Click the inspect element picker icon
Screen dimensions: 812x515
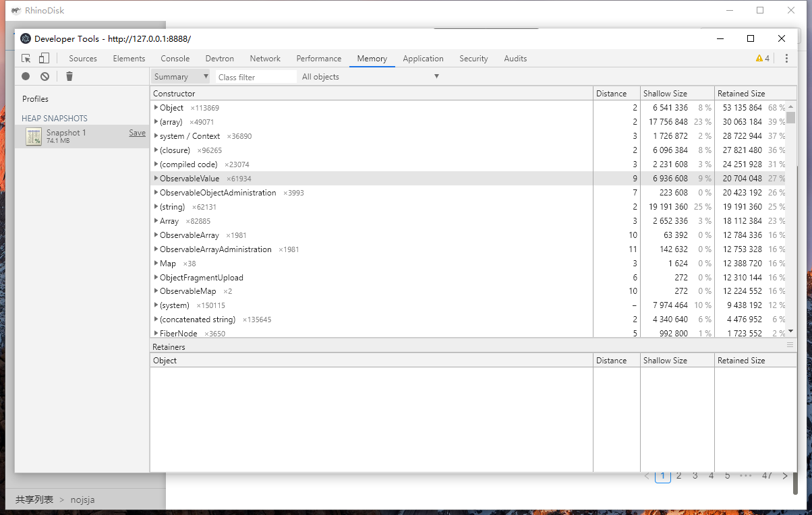(x=26, y=59)
